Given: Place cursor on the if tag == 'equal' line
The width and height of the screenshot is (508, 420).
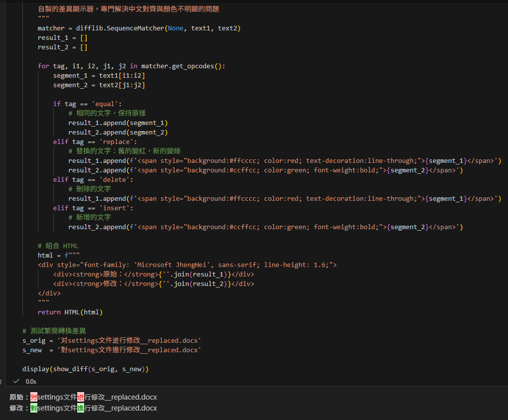Looking at the screenshot, I should 87,104.
